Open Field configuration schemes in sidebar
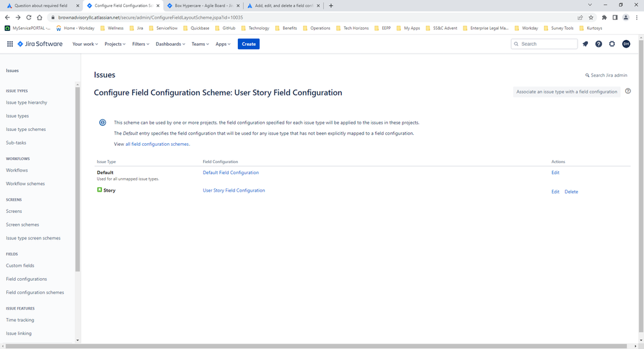Image resolution: width=644 pixels, height=349 pixels. [35, 292]
